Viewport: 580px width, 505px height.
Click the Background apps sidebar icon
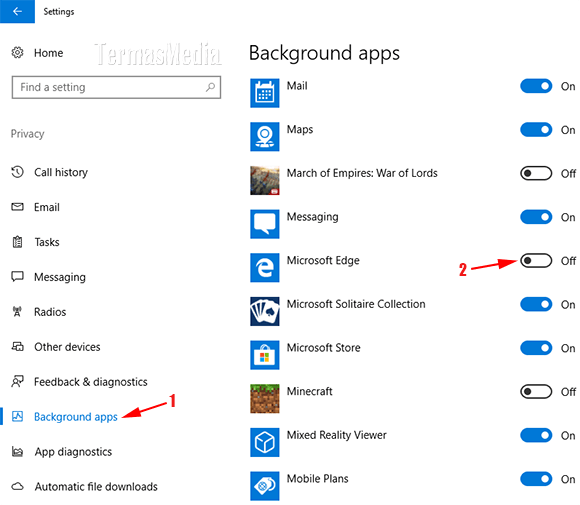17,416
